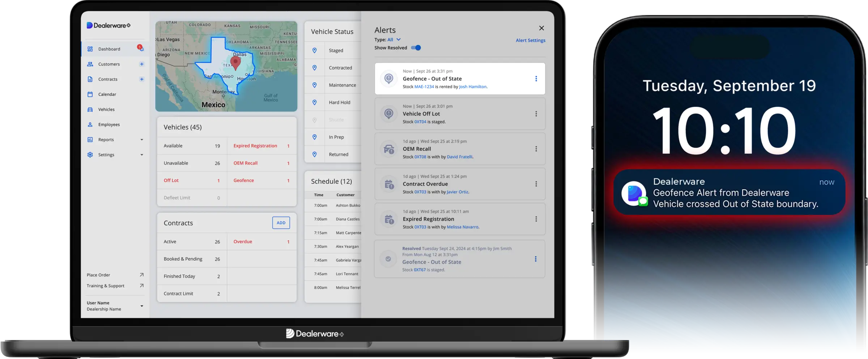Image resolution: width=868 pixels, height=359 pixels.
Task: Click the Place Order external link arrow
Action: [x=142, y=275]
